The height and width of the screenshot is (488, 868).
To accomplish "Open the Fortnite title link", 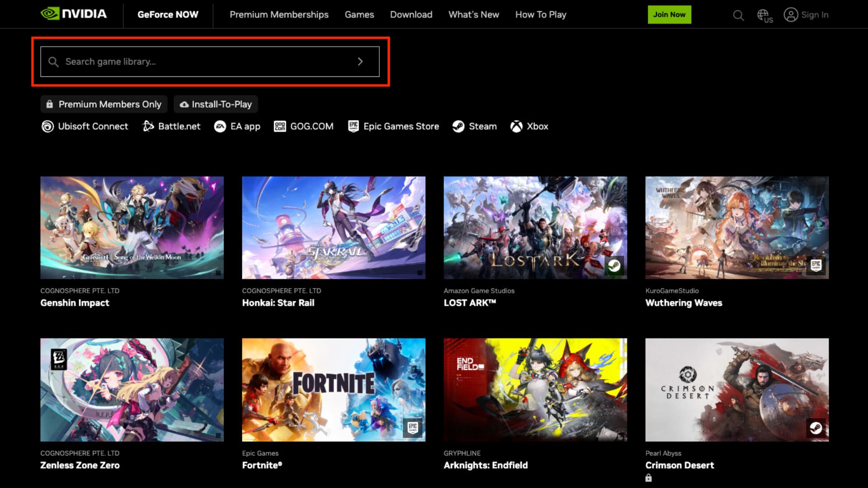I will pos(262,465).
